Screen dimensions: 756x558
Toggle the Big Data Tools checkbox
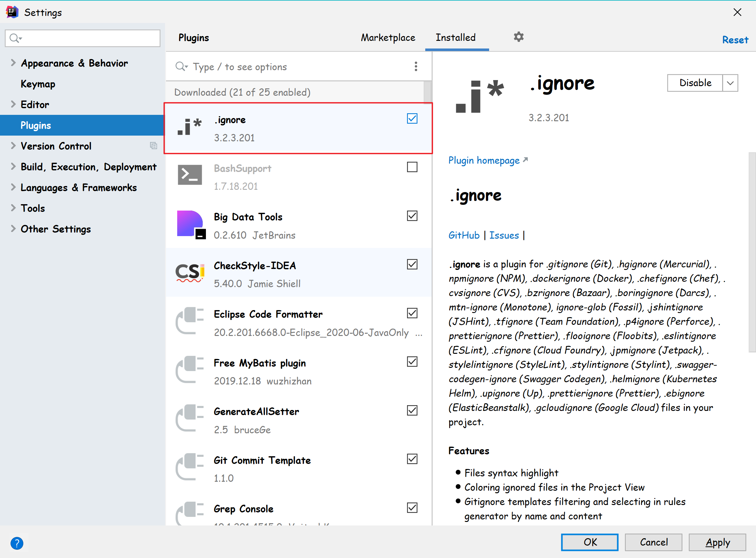coord(412,215)
